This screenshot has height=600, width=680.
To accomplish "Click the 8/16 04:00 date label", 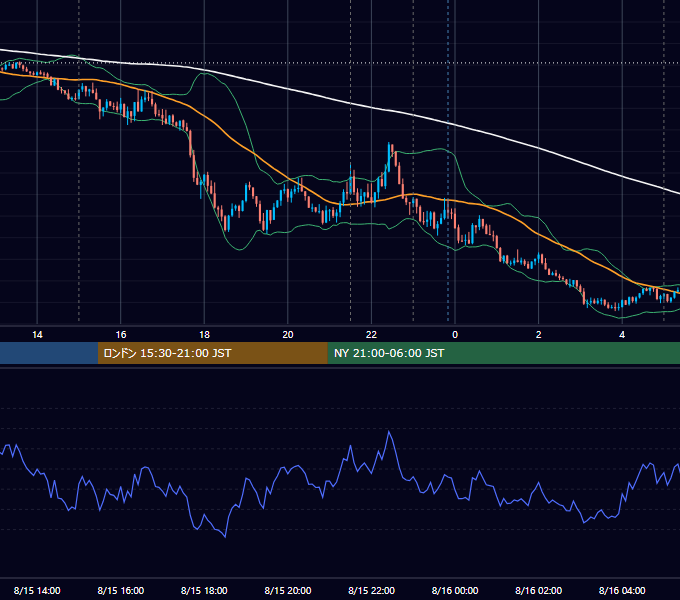I will pos(622,590).
